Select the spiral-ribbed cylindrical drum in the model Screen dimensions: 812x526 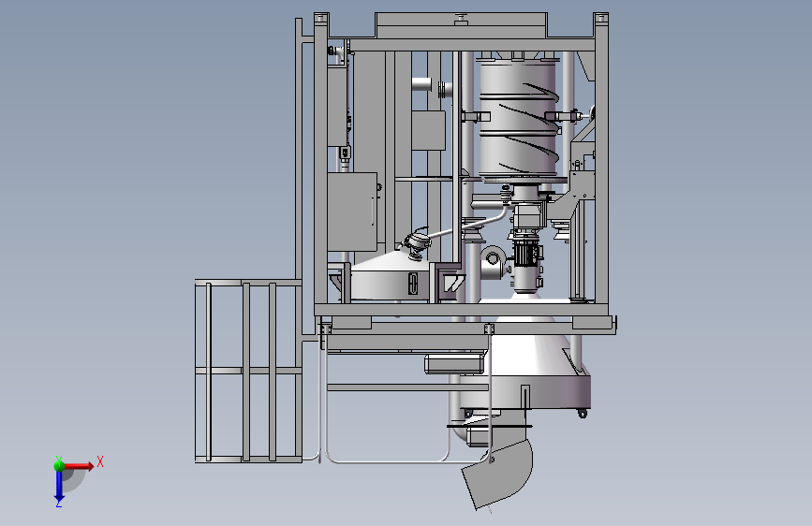519,118
